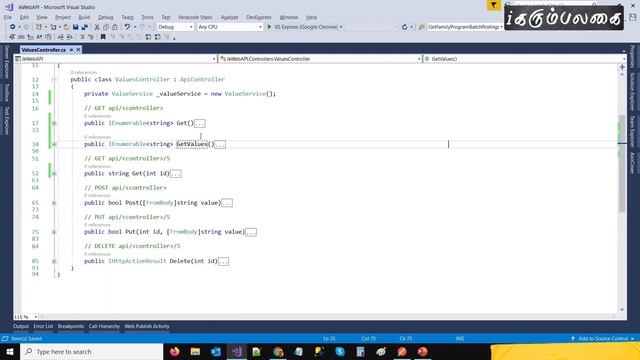Open the Build menu

point(84,18)
